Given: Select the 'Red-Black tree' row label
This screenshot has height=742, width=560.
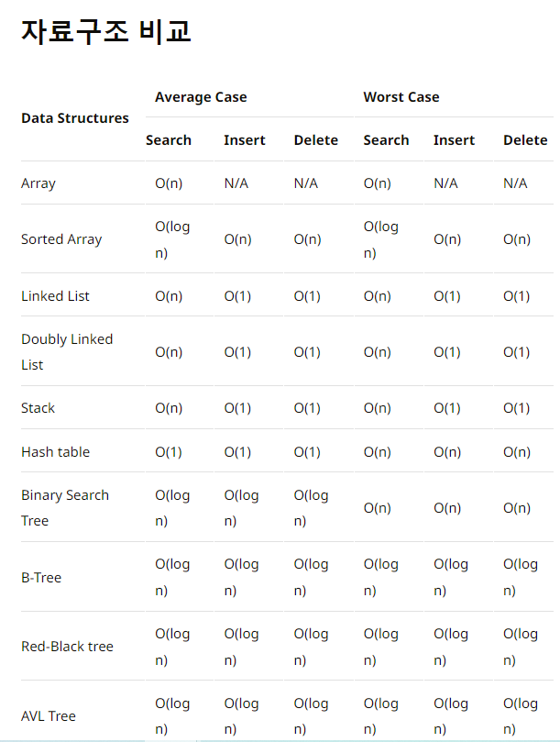Looking at the screenshot, I should pyautogui.click(x=67, y=647).
